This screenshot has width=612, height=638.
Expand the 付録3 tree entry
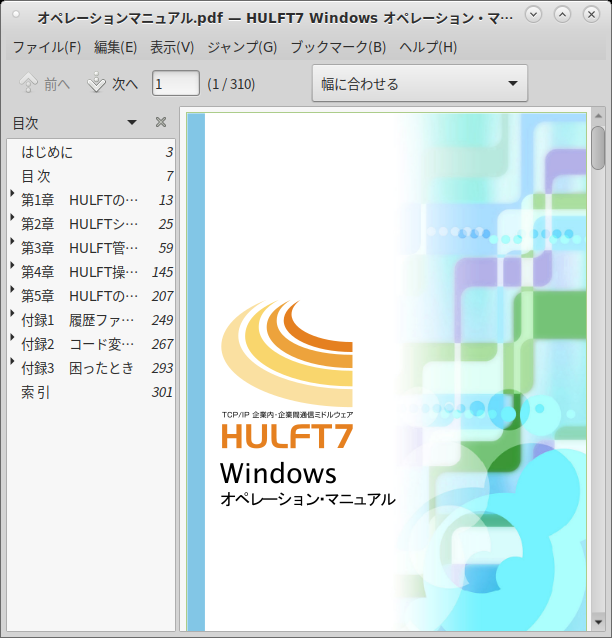tap(13, 362)
